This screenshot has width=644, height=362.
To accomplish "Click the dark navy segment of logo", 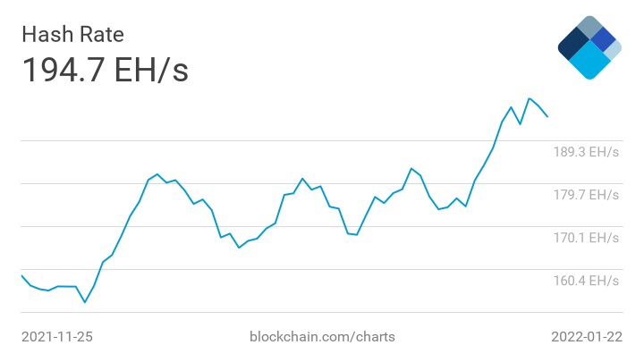I will pyautogui.click(x=573, y=45).
